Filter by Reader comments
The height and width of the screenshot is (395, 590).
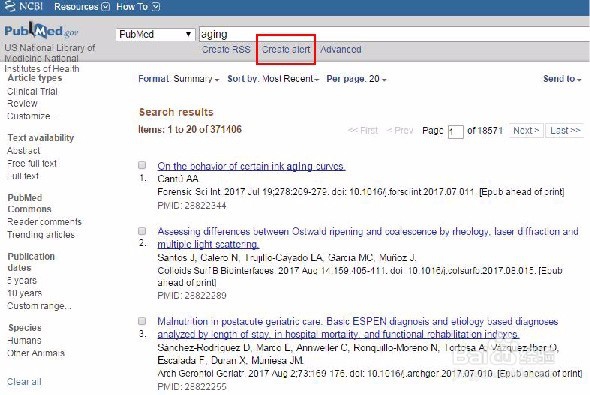coord(44,222)
